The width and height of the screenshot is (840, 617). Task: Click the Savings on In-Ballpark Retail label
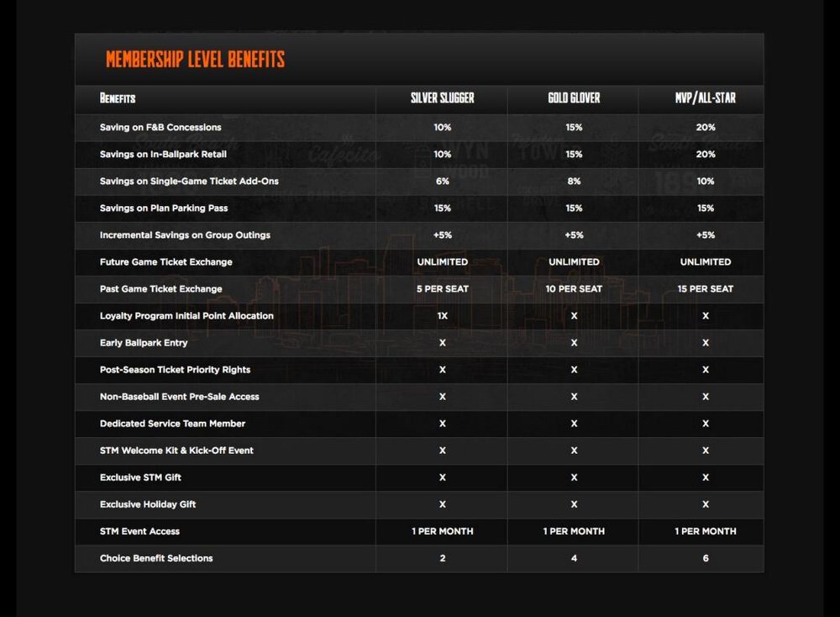pos(164,155)
